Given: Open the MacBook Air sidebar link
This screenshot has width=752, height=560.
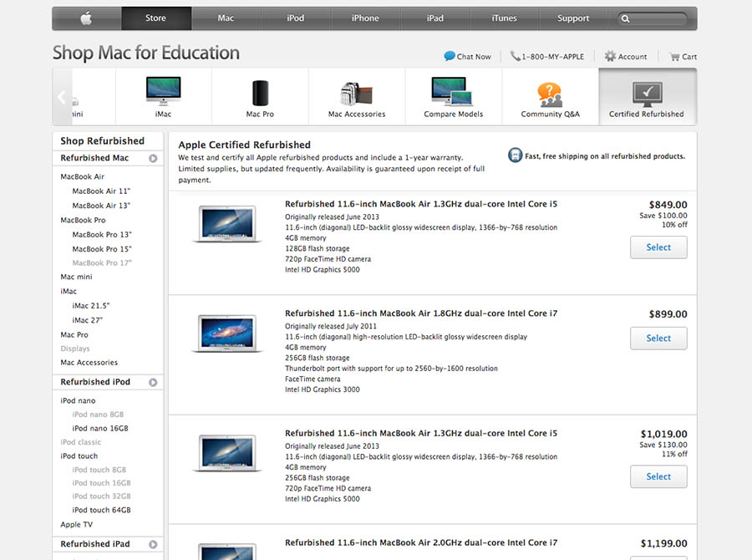Looking at the screenshot, I should [82, 176].
